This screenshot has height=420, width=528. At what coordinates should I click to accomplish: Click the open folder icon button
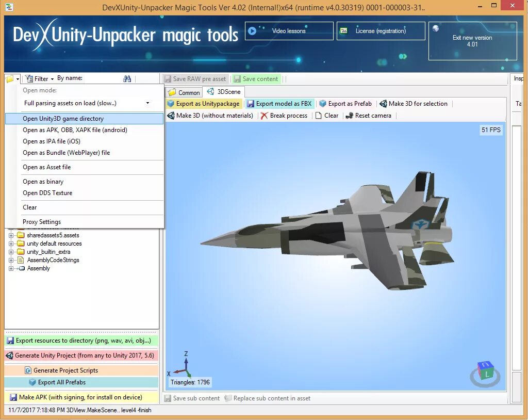(x=9, y=79)
